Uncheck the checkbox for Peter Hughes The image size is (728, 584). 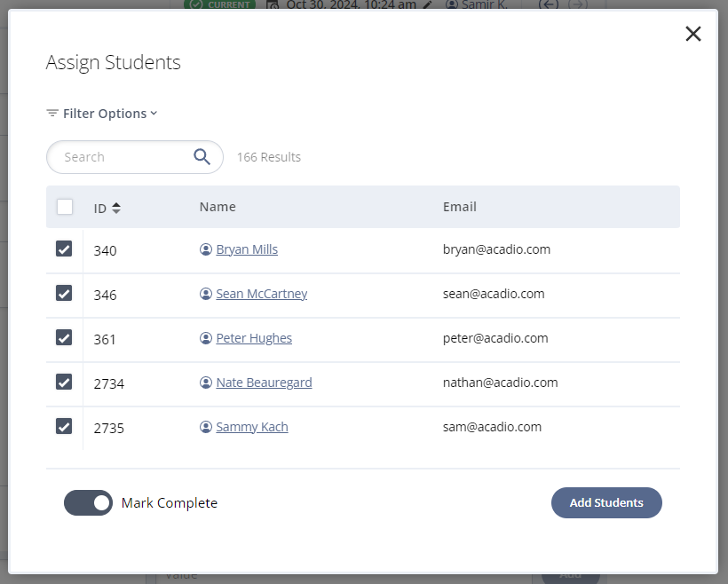[64, 337]
